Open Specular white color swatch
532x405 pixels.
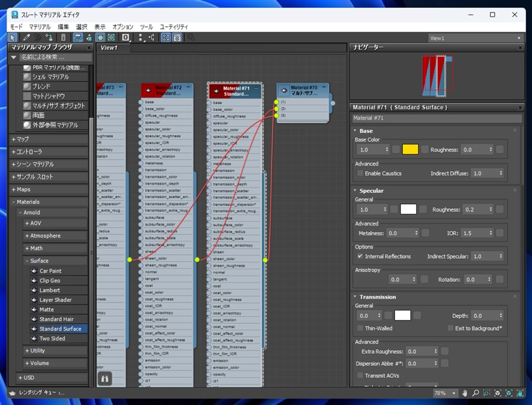(408, 209)
